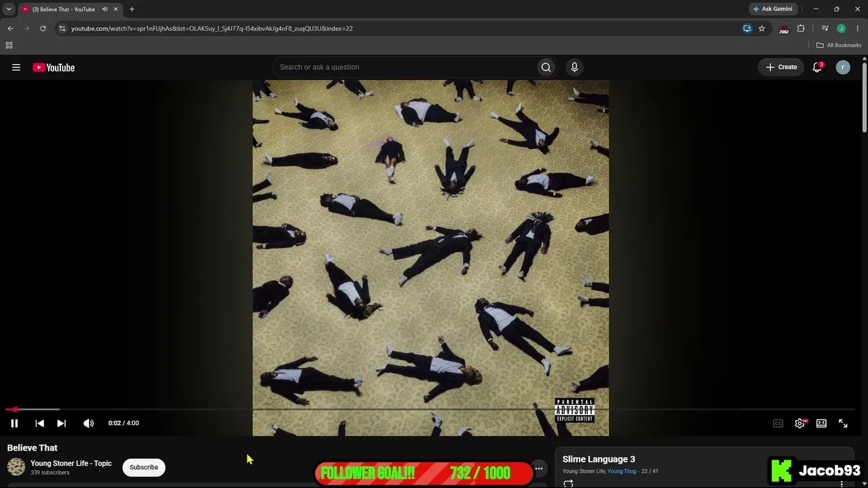
Task: Open the YouTube guide hamburger menu
Action: click(x=16, y=67)
